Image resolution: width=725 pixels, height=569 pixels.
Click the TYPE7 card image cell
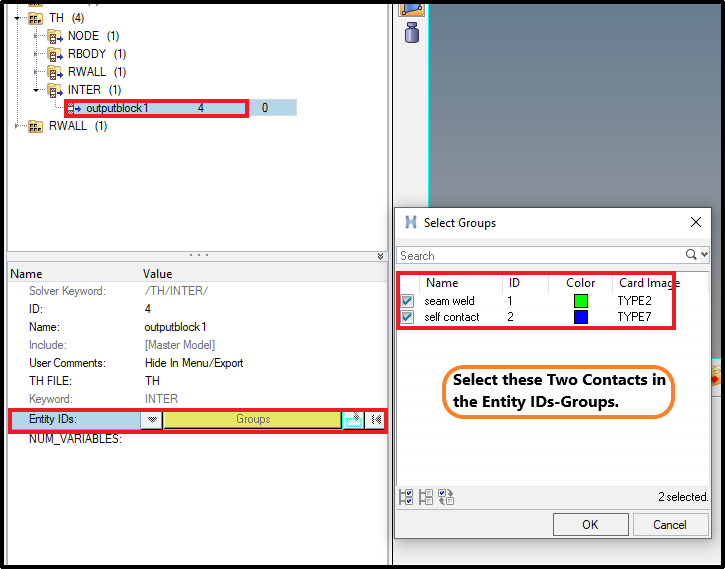pyautogui.click(x=634, y=318)
